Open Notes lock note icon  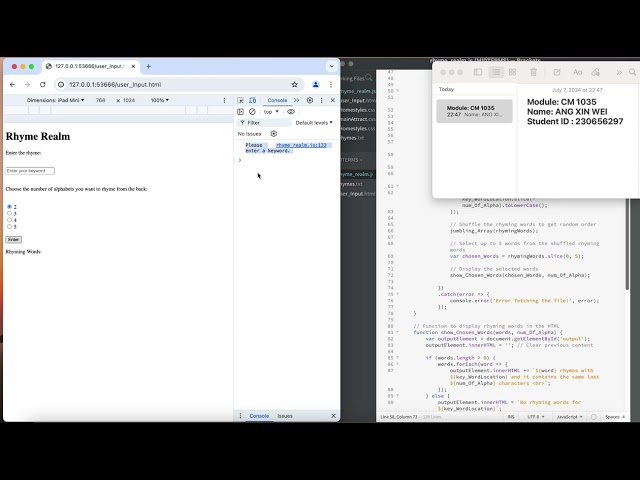[596, 72]
